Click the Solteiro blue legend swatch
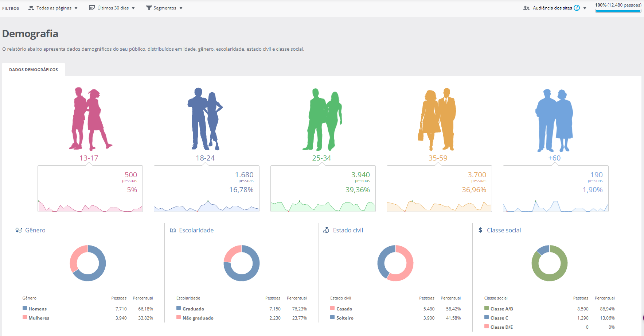This screenshot has height=336, width=644. point(332,317)
